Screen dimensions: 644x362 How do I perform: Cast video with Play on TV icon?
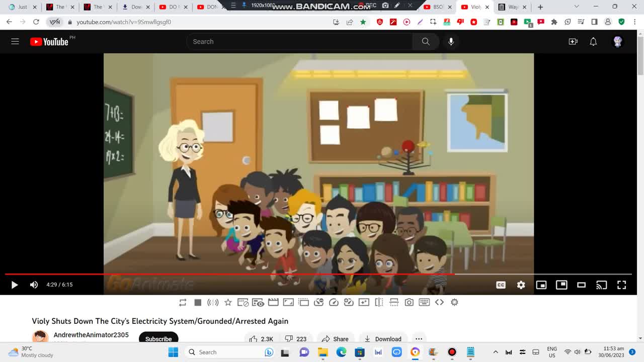pyautogui.click(x=601, y=285)
